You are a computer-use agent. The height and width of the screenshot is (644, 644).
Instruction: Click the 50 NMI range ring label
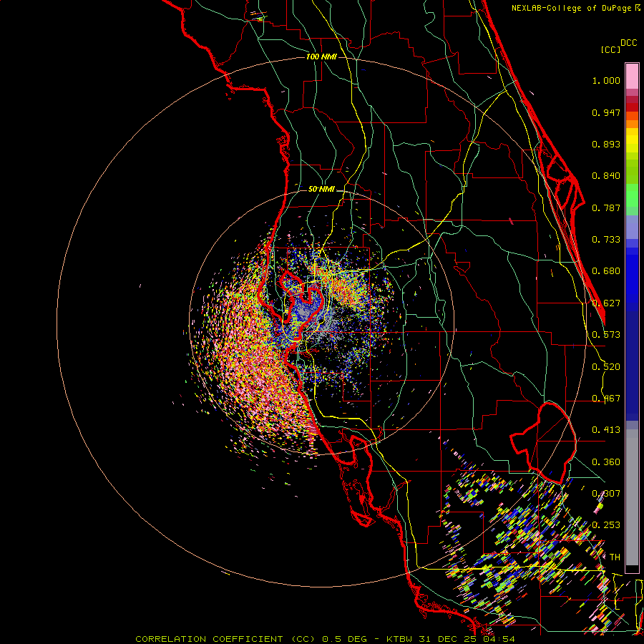(x=321, y=189)
